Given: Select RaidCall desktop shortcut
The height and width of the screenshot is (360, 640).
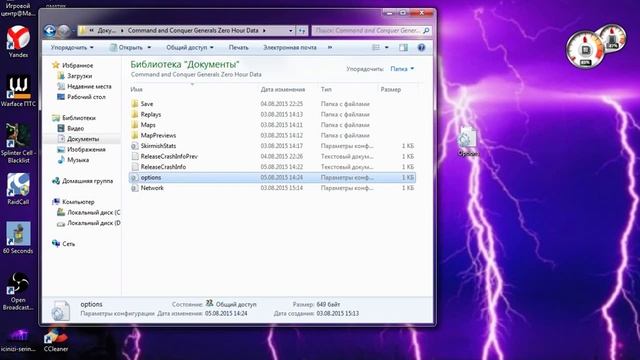Looking at the screenshot, I should (x=18, y=189).
